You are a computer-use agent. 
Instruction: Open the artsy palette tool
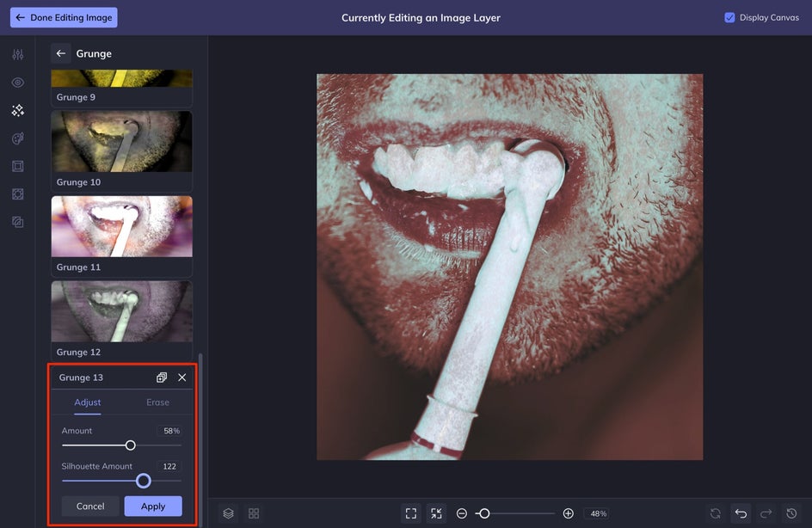17,138
